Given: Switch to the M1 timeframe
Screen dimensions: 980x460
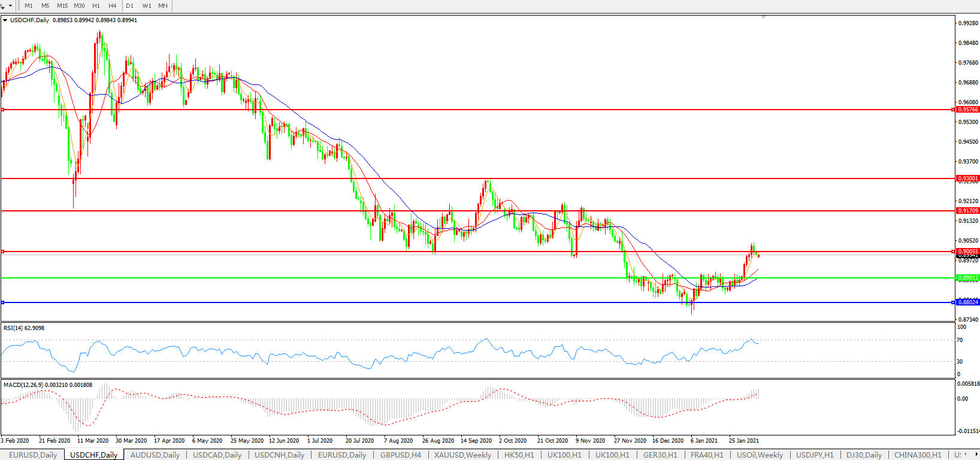Looking at the screenshot, I should tap(29, 6).
